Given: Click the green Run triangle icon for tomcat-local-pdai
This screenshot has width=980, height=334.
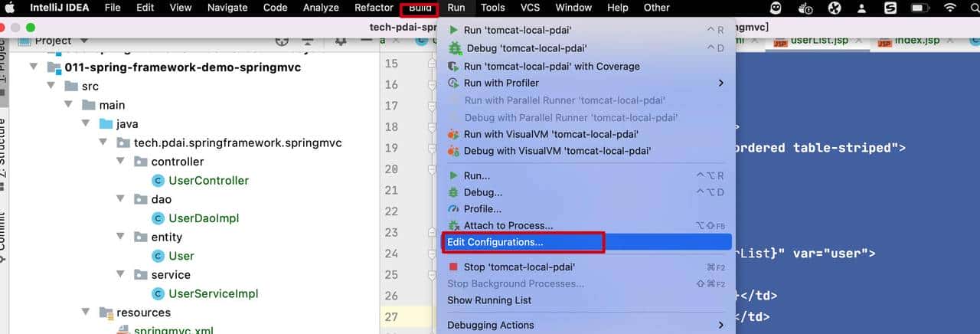Looking at the screenshot, I should pos(454,30).
